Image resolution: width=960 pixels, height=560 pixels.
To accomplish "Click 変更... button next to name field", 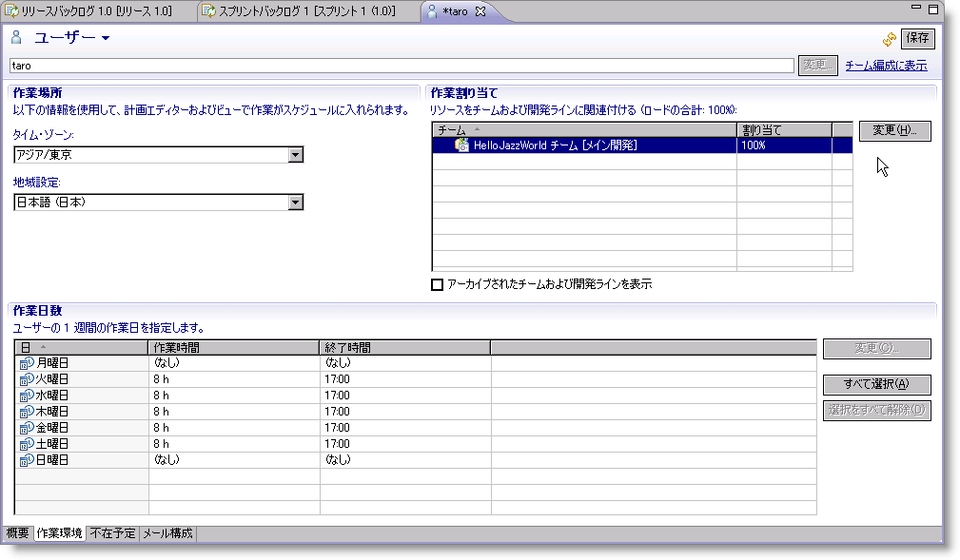I will [x=817, y=65].
